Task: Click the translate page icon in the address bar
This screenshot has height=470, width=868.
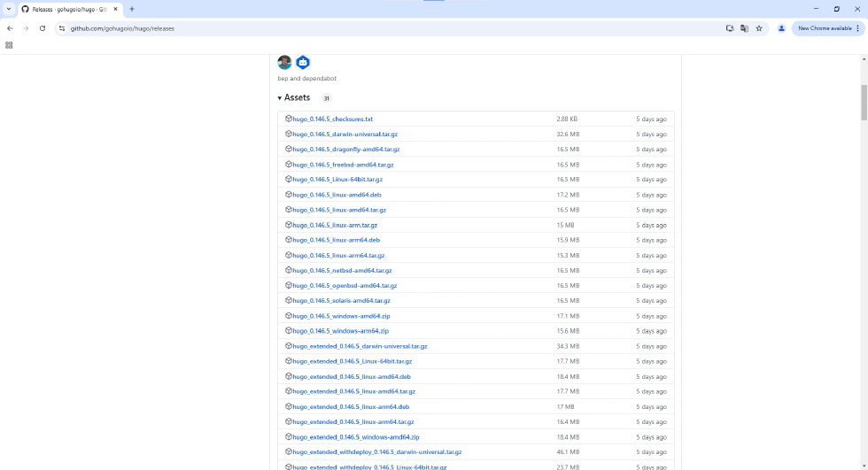Action: 744,28
